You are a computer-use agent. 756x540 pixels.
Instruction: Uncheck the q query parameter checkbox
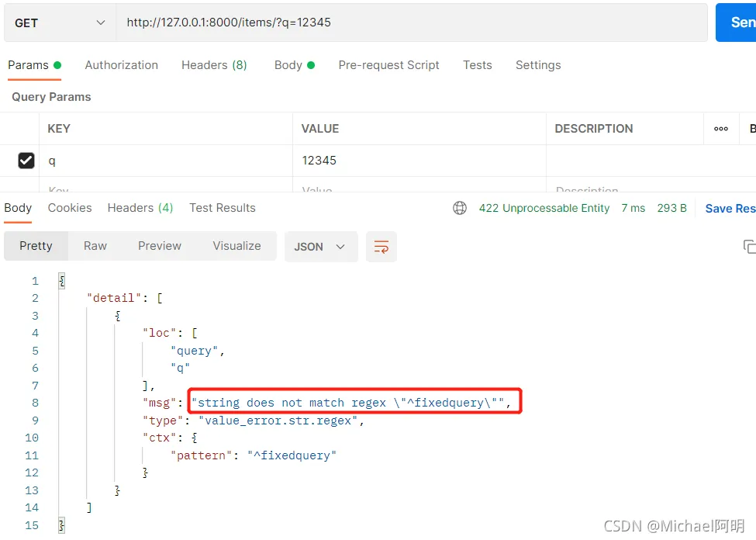click(26, 161)
